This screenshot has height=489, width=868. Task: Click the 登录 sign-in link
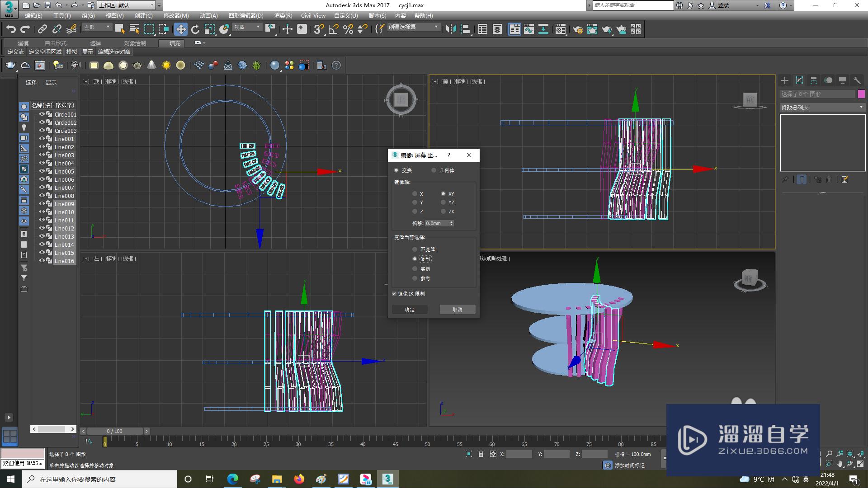coord(723,5)
